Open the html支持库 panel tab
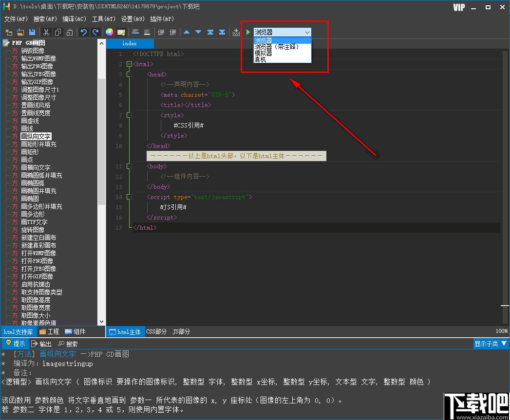The width and height of the screenshot is (510, 420). [x=18, y=331]
